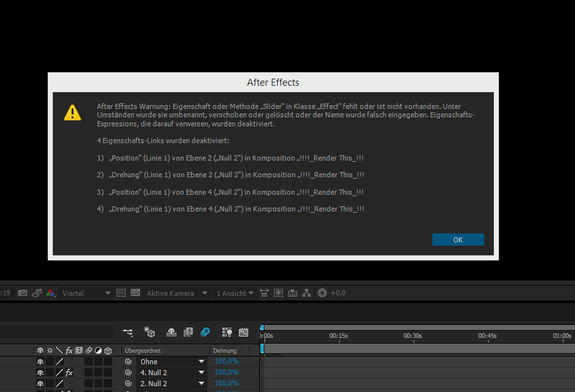Click warning line 4 about Drehung, Ebene 4
The width and height of the screenshot is (575, 392).
tap(231, 209)
